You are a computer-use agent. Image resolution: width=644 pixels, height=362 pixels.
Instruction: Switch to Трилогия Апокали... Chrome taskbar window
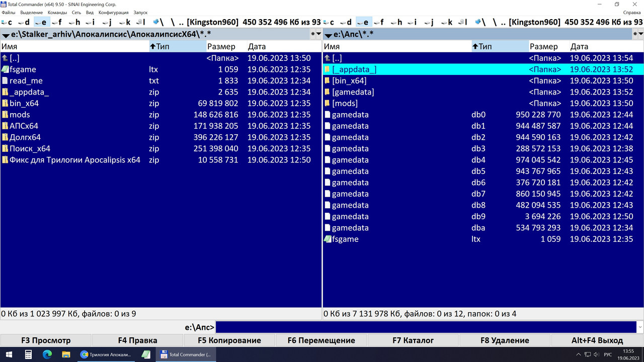pyautogui.click(x=107, y=354)
